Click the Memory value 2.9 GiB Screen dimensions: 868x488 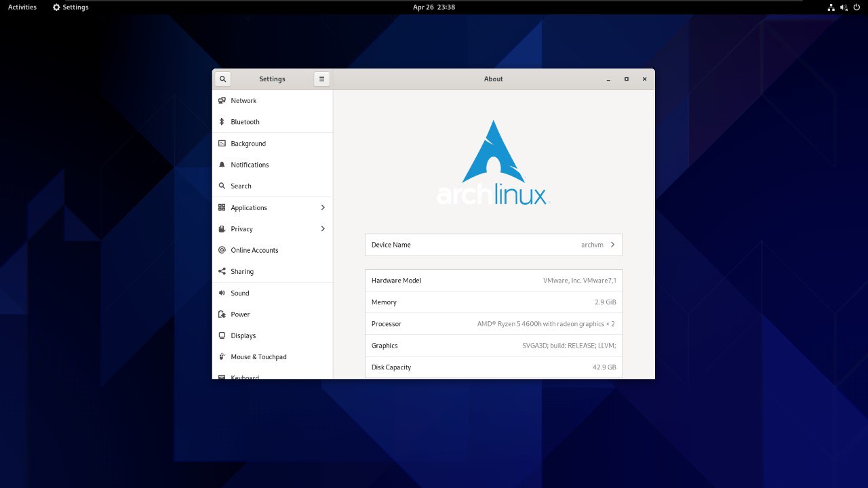[606, 302]
